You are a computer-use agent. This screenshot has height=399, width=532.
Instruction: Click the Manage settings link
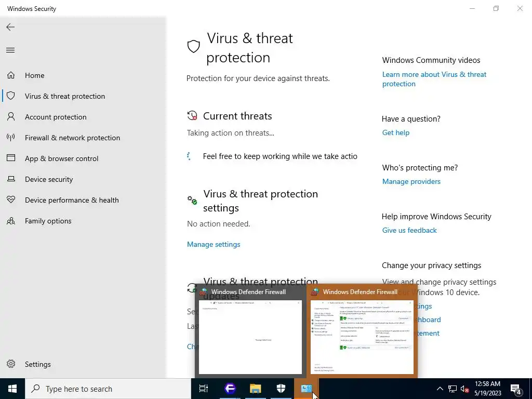pos(214,244)
